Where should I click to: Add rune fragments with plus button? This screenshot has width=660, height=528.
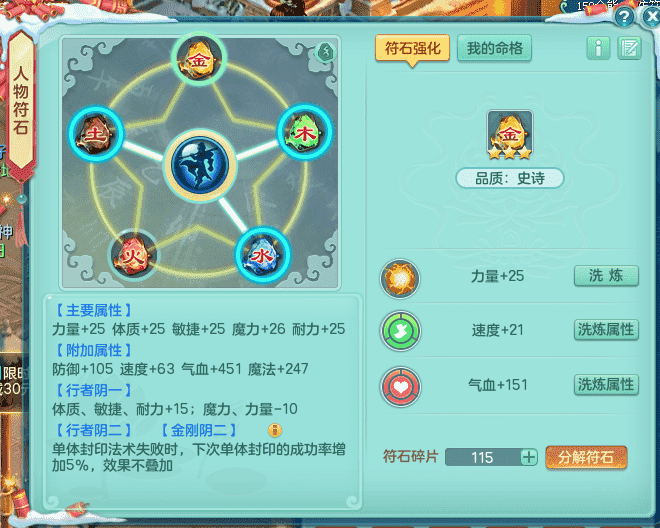(x=529, y=457)
